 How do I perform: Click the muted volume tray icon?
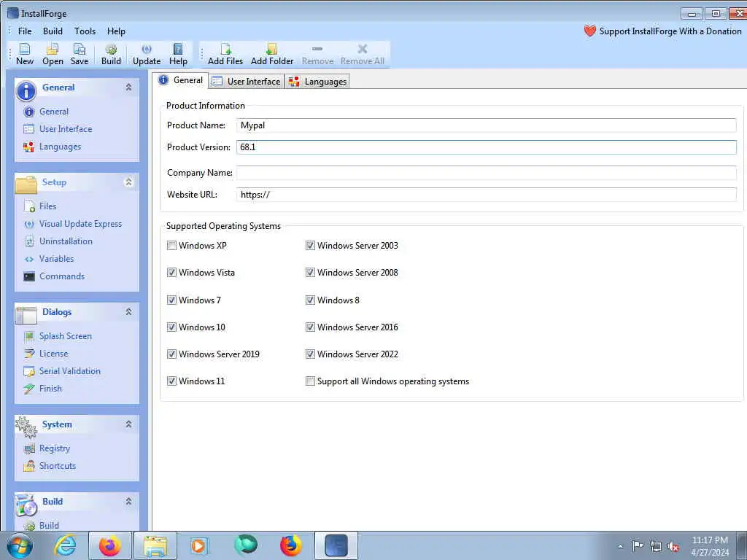click(673, 547)
